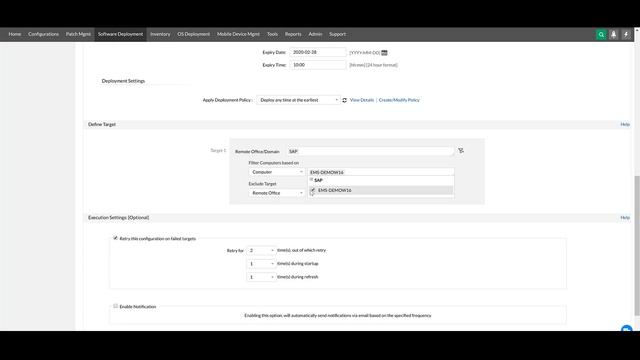Open the Apply Deployment Policy dropdown

(x=298, y=100)
